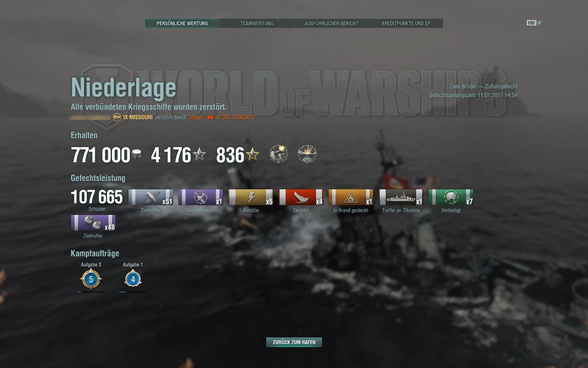
Task: Switch to the Teamwertung tab
Action: (257, 23)
